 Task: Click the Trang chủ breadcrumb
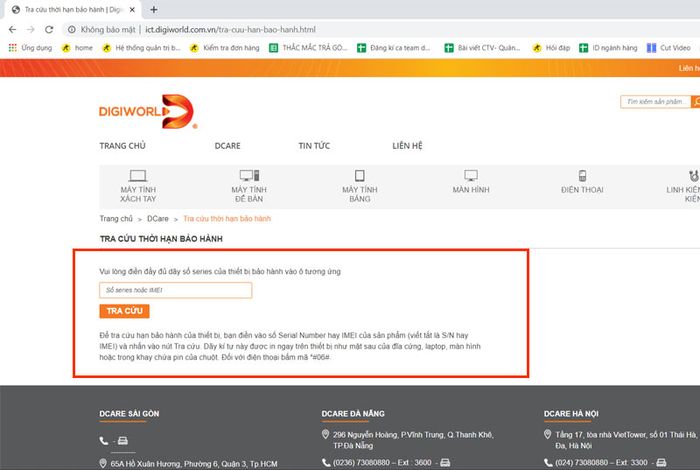point(116,219)
